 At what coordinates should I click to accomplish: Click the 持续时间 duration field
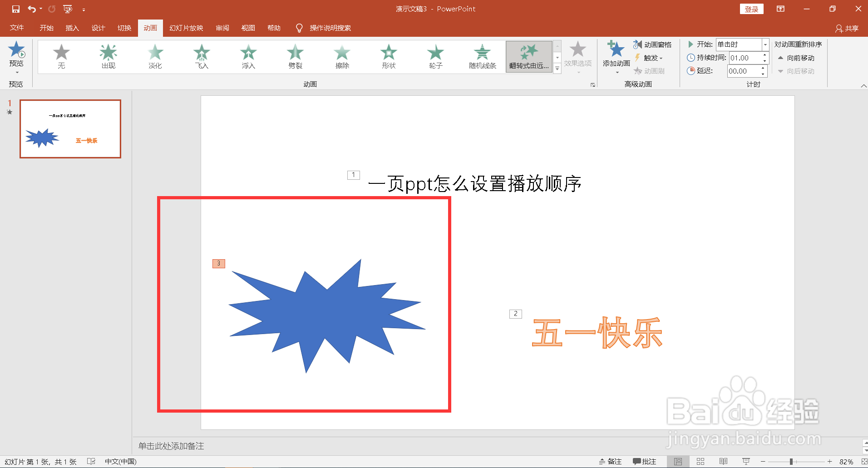coord(745,58)
